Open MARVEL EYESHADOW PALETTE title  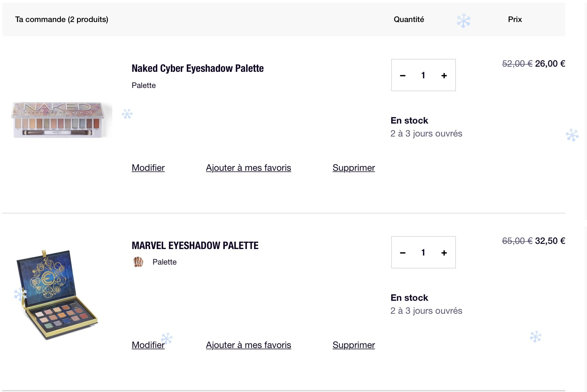195,246
